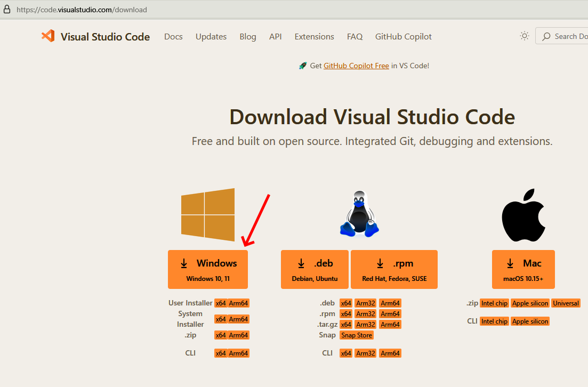Image resolution: width=588 pixels, height=387 pixels.
Task: Click the Apple logo image
Action: (x=523, y=215)
